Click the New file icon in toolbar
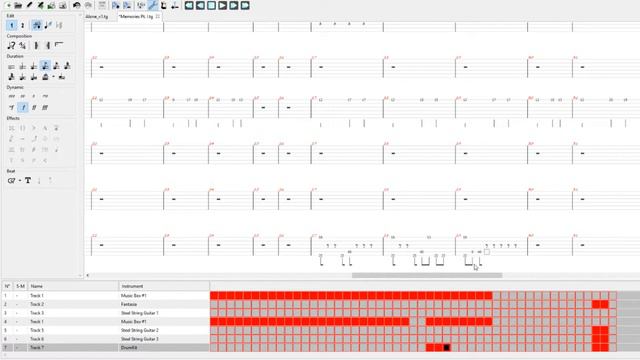Screen dimensions: 640x360 tap(8, 5)
